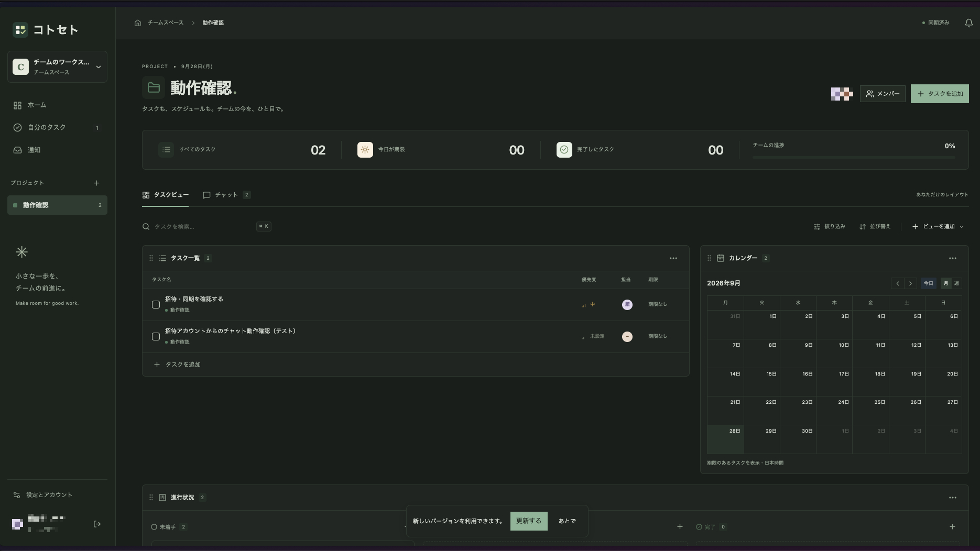This screenshot has width=980, height=551.
Task: Click 更新する in the update banner
Action: [529, 521]
